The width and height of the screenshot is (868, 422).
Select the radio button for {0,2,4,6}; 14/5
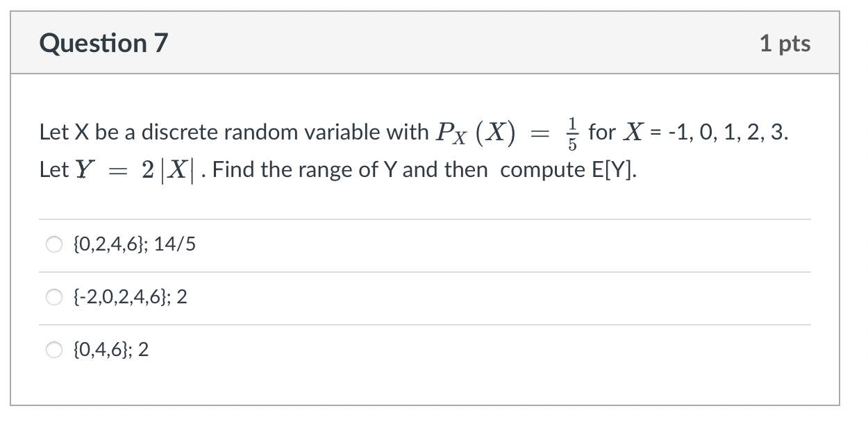pos(54,244)
